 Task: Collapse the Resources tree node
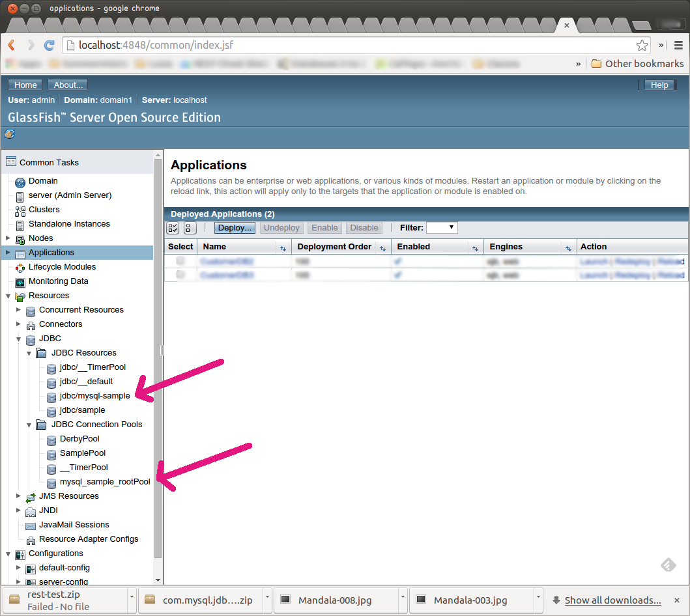click(x=8, y=296)
